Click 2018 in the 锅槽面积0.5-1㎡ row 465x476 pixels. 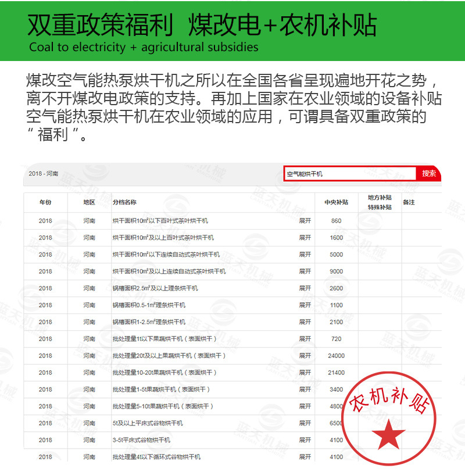[x=45, y=305]
